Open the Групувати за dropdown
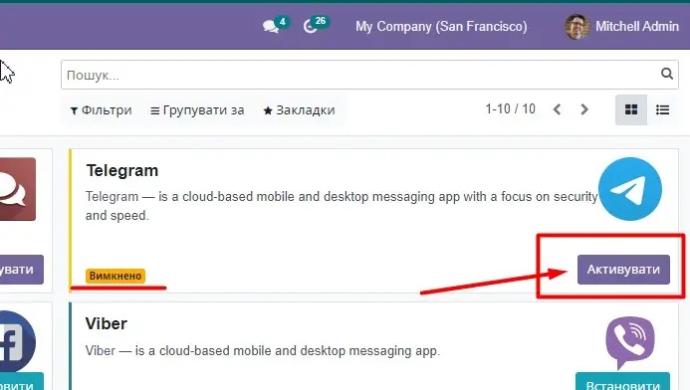The image size is (690, 390). pyautogui.click(x=197, y=110)
